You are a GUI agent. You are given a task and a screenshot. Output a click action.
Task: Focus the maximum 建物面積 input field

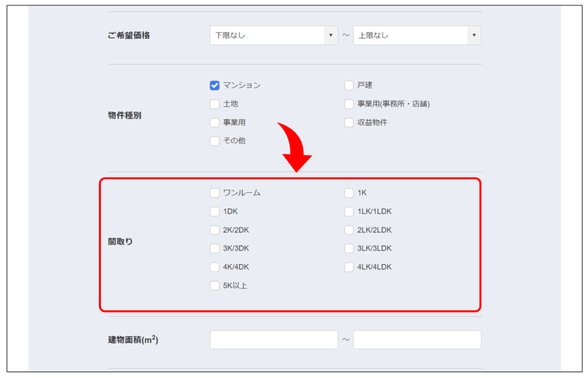coord(417,340)
